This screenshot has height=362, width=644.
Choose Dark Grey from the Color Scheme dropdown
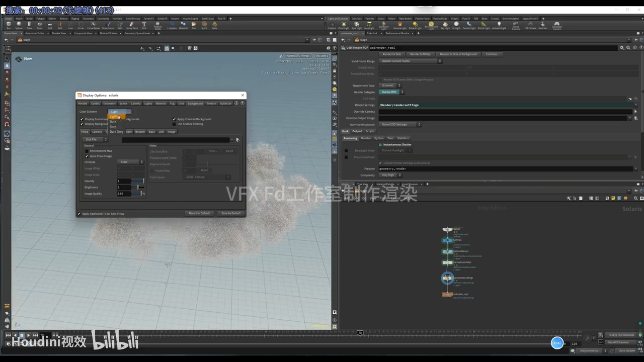pos(116,131)
